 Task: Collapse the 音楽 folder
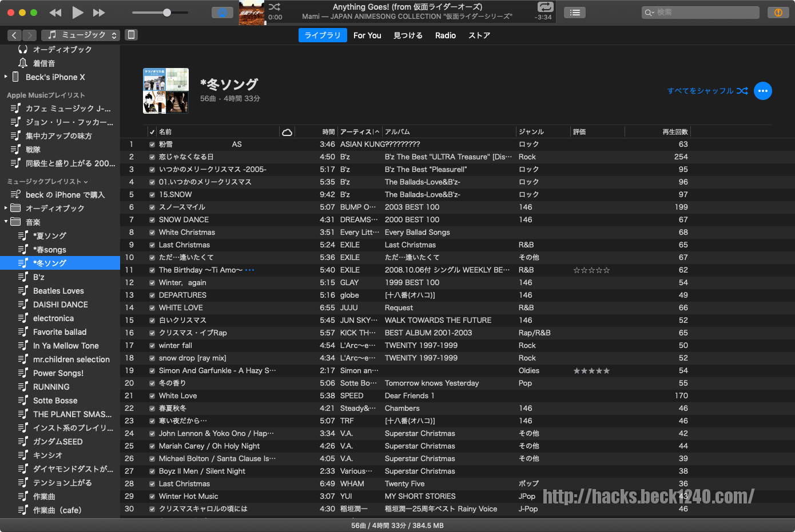click(6, 222)
